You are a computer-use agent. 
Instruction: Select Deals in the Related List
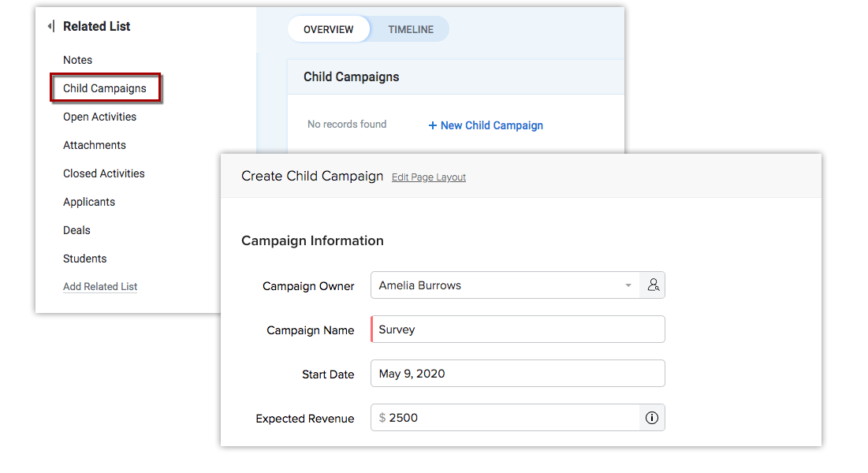[76, 230]
